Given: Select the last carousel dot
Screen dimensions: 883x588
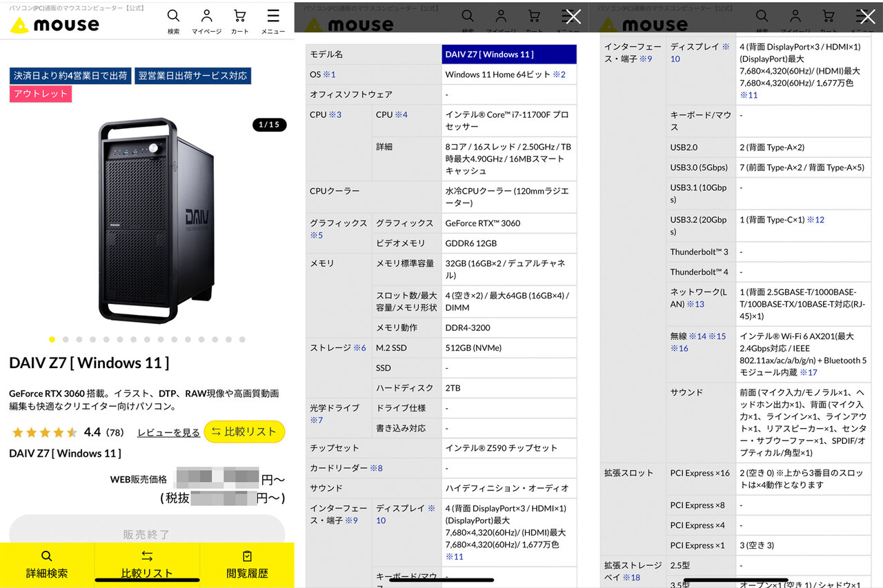Looking at the screenshot, I should tap(242, 339).
